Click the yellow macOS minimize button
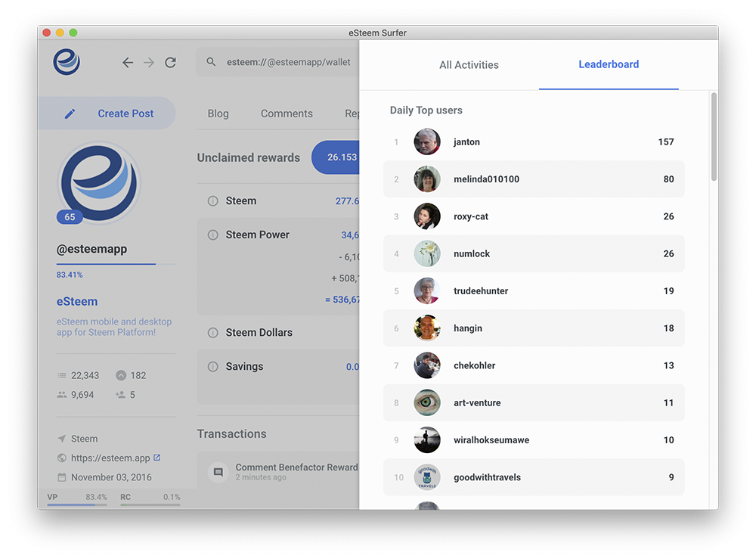 pos(60,33)
